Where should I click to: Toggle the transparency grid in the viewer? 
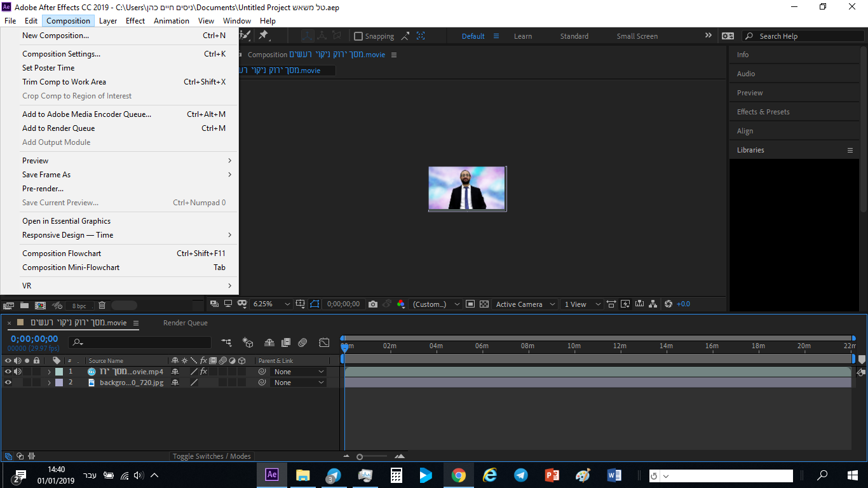(483, 304)
